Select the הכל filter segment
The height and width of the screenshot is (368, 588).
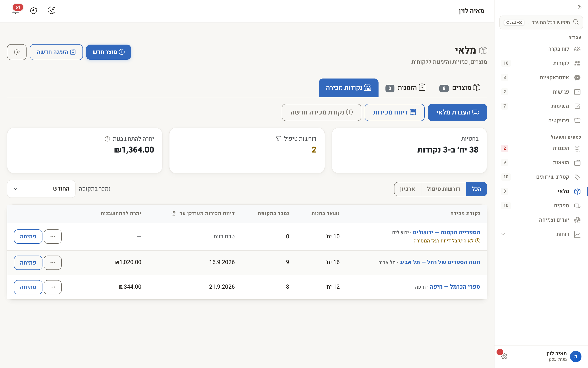tap(476, 189)
